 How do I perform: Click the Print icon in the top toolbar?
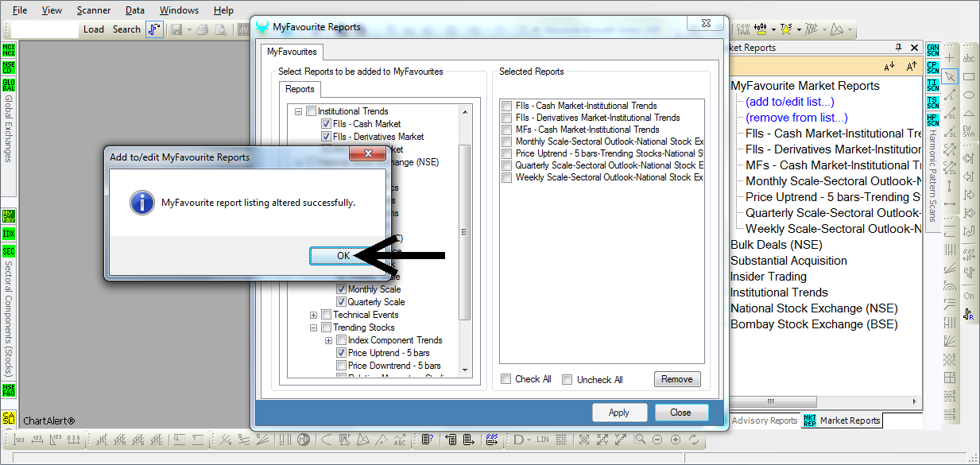203,29
